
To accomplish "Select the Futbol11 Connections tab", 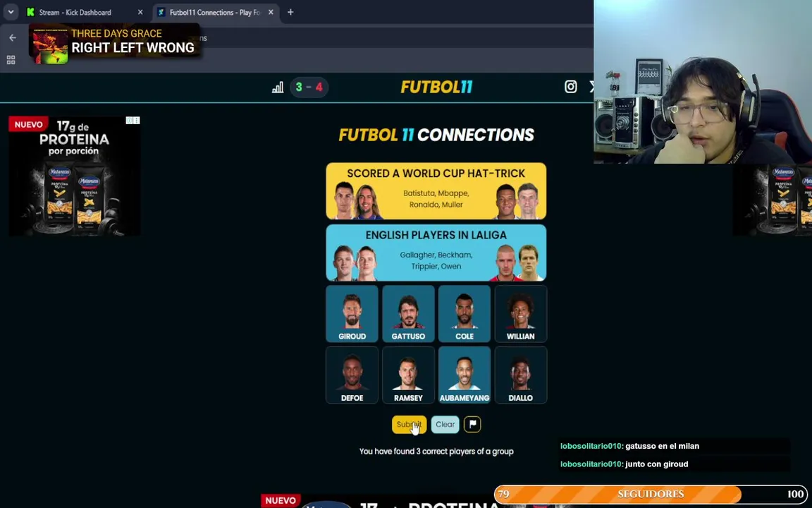I will [216, 13].
